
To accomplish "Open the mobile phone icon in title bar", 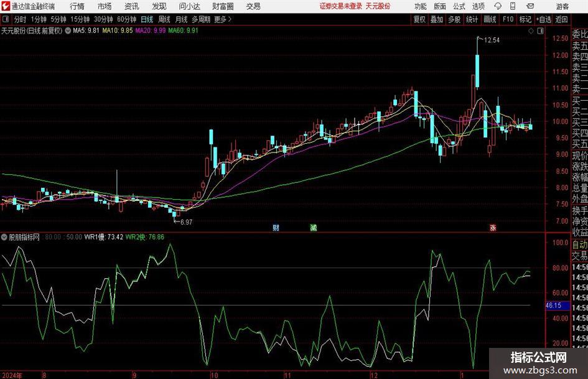I will [x=513, y=6].
